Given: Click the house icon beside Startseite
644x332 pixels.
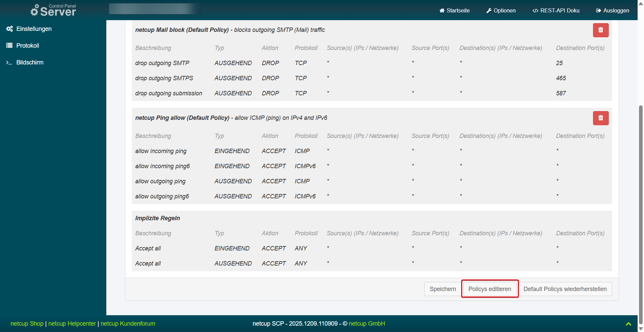Looking at the screenshot, I should pyautogui.click(x=442, y=11).
